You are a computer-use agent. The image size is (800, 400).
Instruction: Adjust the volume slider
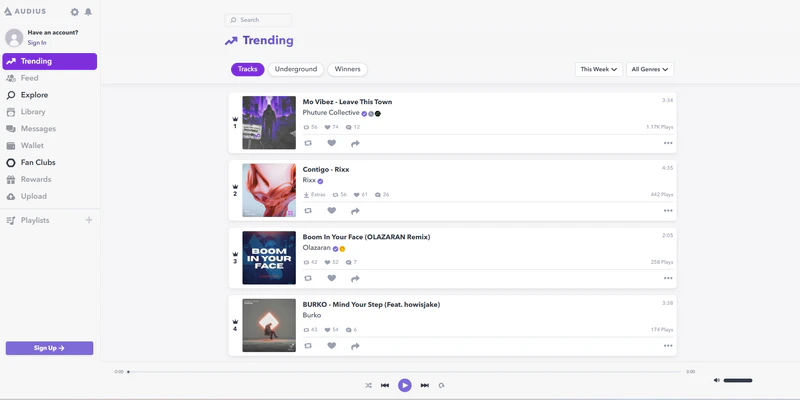738,380
